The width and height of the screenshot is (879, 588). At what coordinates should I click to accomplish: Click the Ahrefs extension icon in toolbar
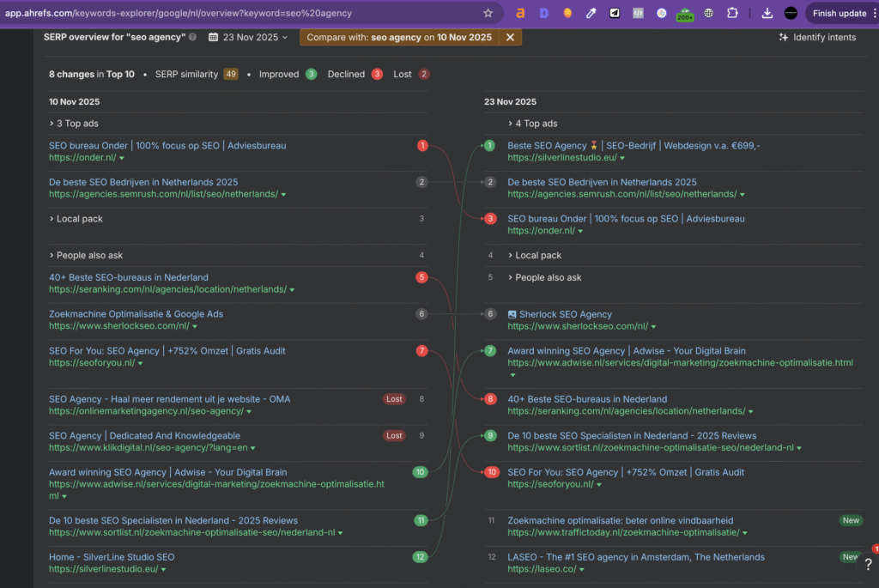[x=520, y=13]
